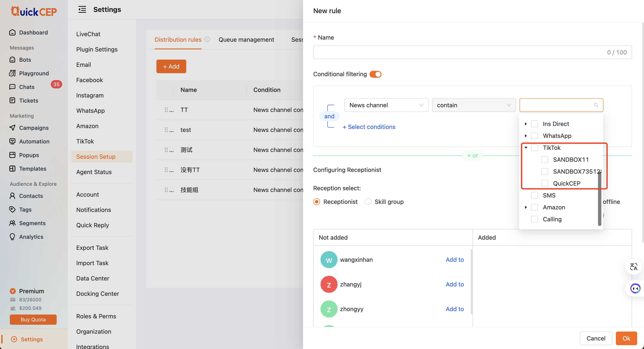Collapse the TikTok tree node
The width and height of the screenshot is (644, 349).
pyautogui.click(x=526, y=147)
